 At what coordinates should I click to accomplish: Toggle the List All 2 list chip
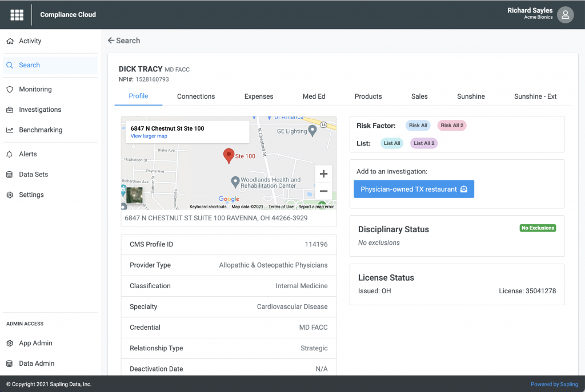tap(423, 143)
